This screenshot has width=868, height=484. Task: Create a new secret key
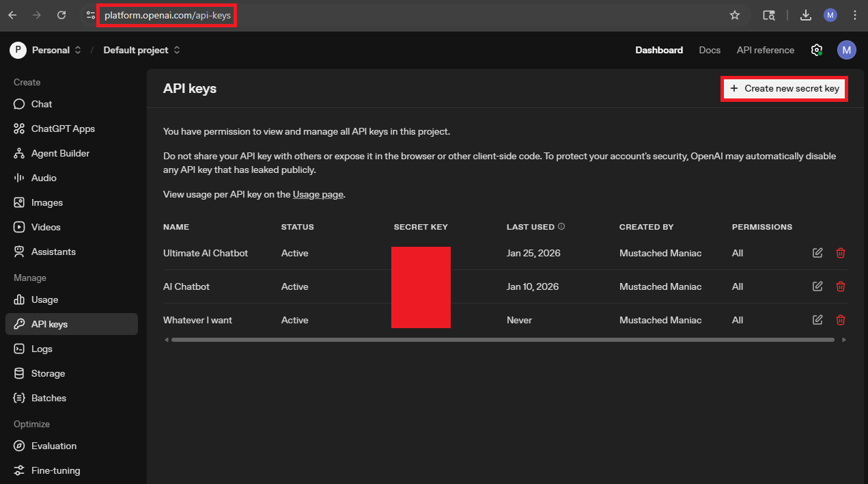point(783,88)
